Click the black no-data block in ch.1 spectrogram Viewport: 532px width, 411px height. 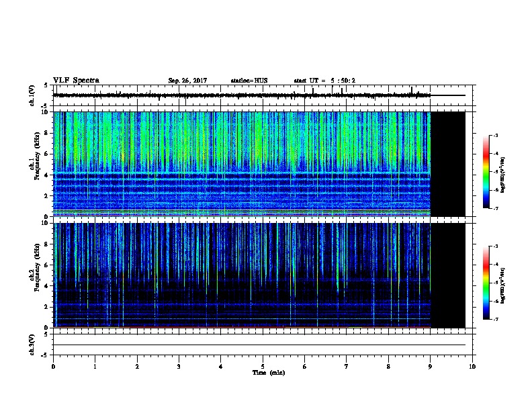(448, 164)
